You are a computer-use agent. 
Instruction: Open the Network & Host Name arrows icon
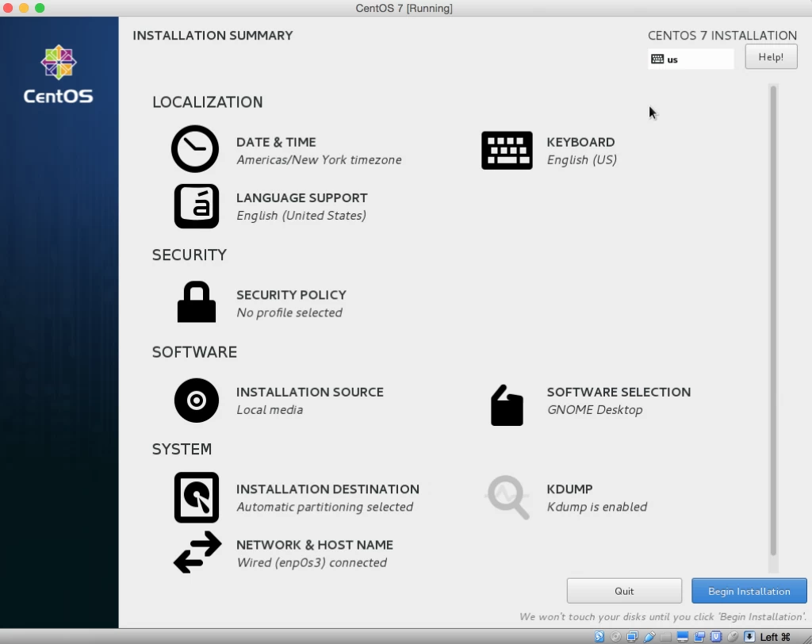click(197, 552)
